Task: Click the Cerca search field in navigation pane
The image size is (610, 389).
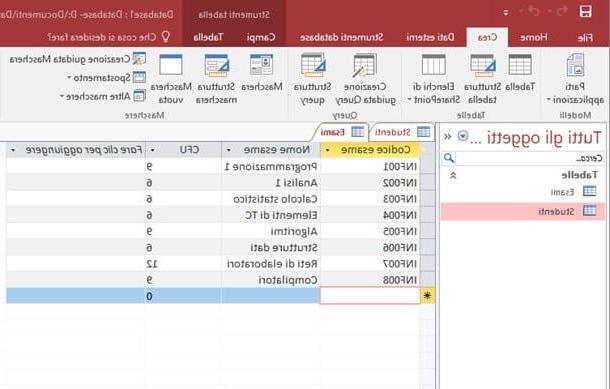Action: pos(529,158)
